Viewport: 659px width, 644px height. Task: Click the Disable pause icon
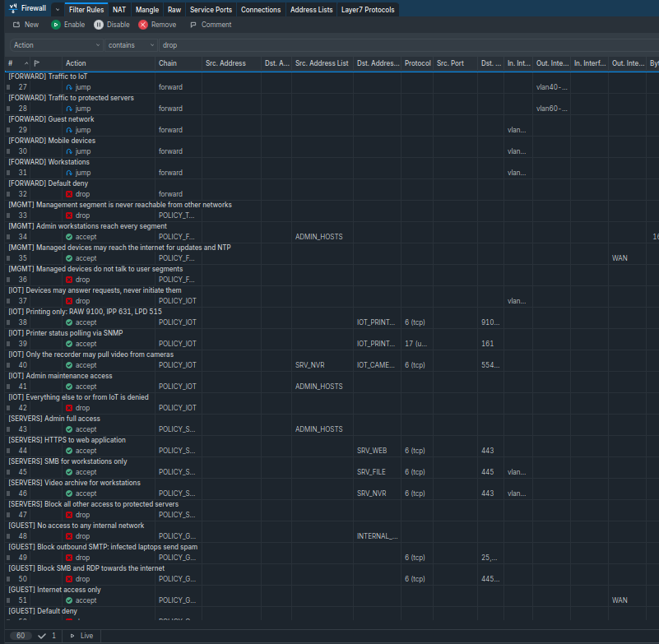99,25
